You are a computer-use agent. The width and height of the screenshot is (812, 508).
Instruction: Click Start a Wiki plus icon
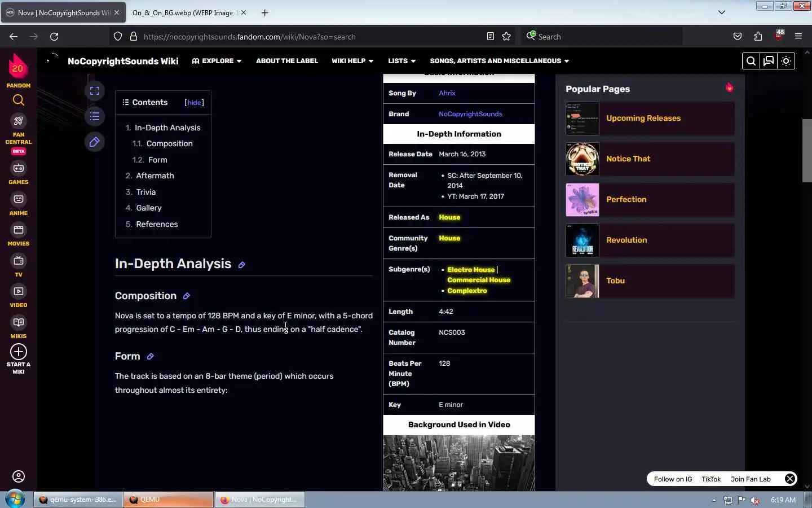point(19,352)
